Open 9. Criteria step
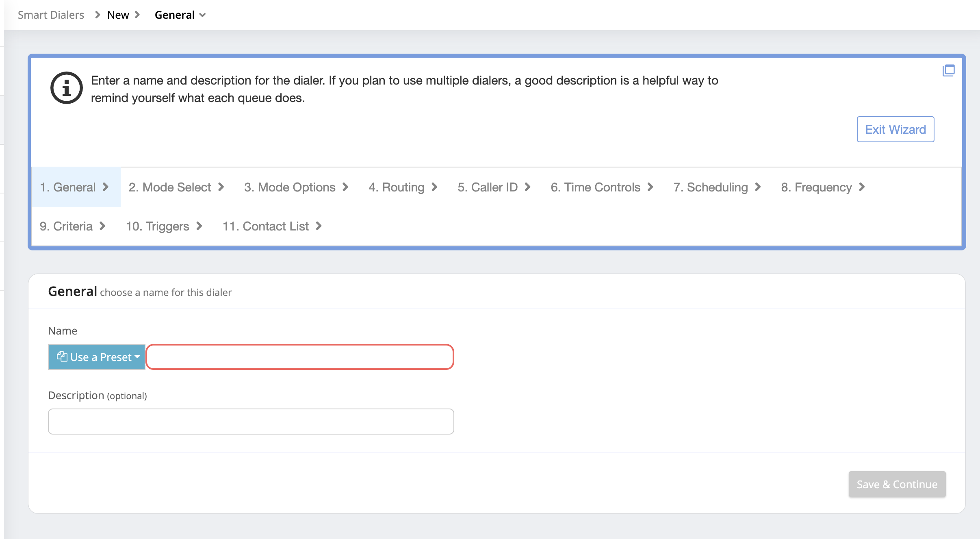980x539 pixels. [x=73, y=226]
